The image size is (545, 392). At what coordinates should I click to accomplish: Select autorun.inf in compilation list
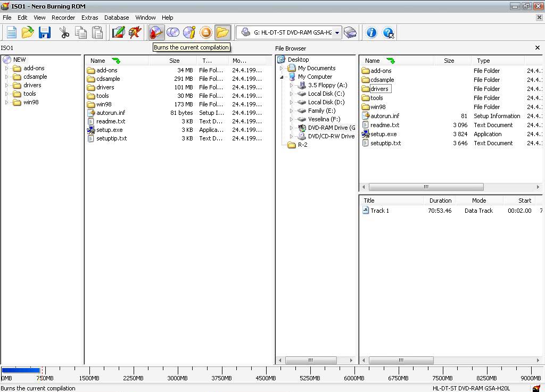tap(111, 113)
